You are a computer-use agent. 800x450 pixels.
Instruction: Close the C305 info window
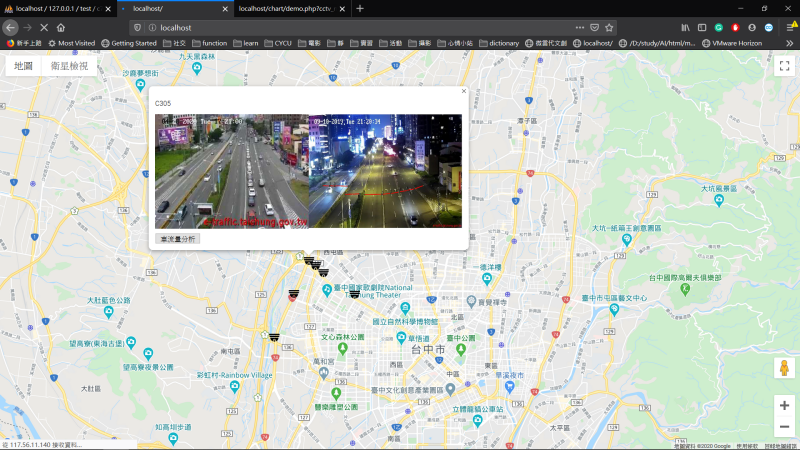pyautogui.click(x=464, y=91)
